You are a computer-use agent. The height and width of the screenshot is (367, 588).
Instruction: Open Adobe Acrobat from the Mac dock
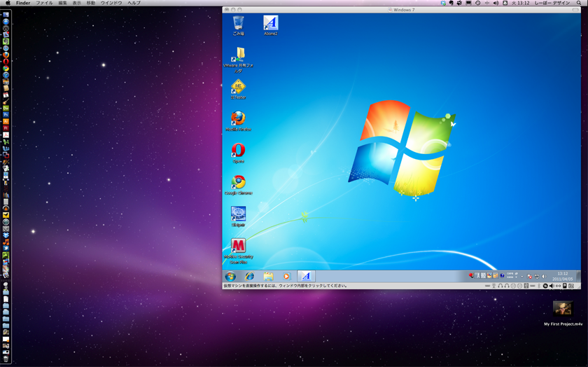[6, 134]
